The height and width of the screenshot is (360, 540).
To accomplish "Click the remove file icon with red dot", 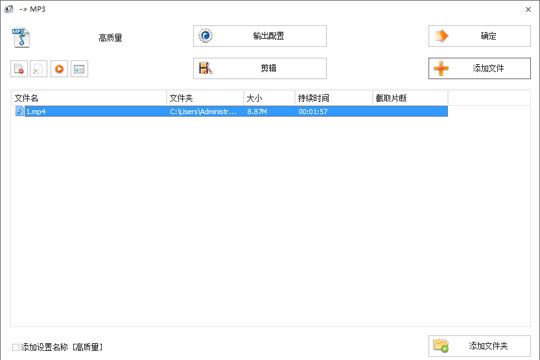I will pos(19,69).
